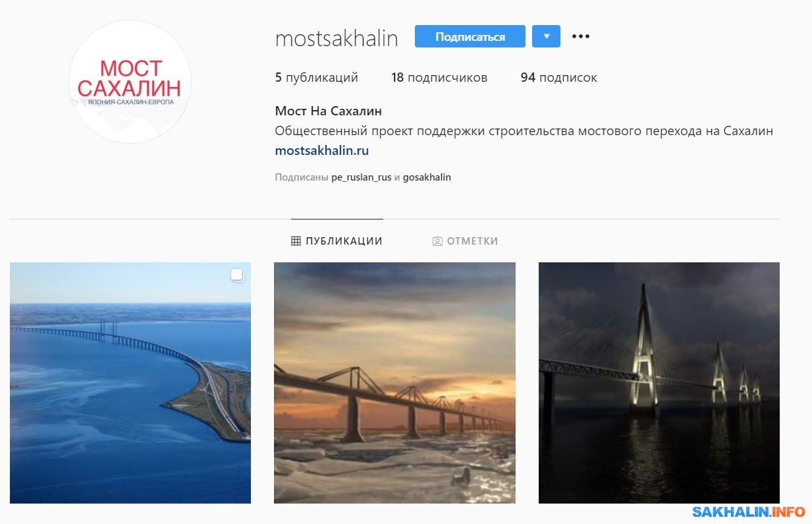Click the 5 публикаций counter
812x524 pixels.
tap(317, 77)
